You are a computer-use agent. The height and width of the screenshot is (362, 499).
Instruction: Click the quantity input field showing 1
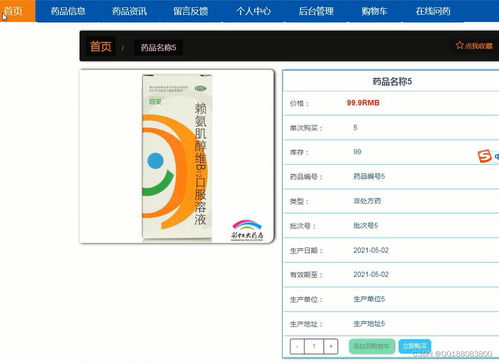(x=314, y=346)
